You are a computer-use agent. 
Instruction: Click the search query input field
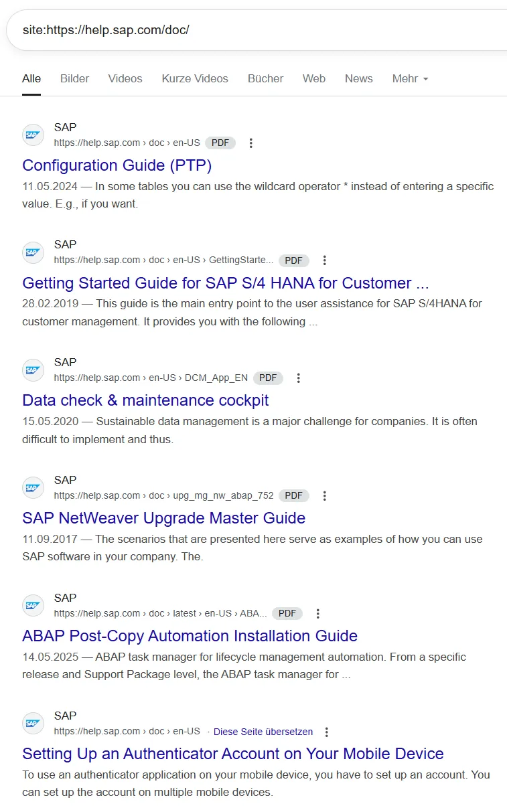coord(255,30)
